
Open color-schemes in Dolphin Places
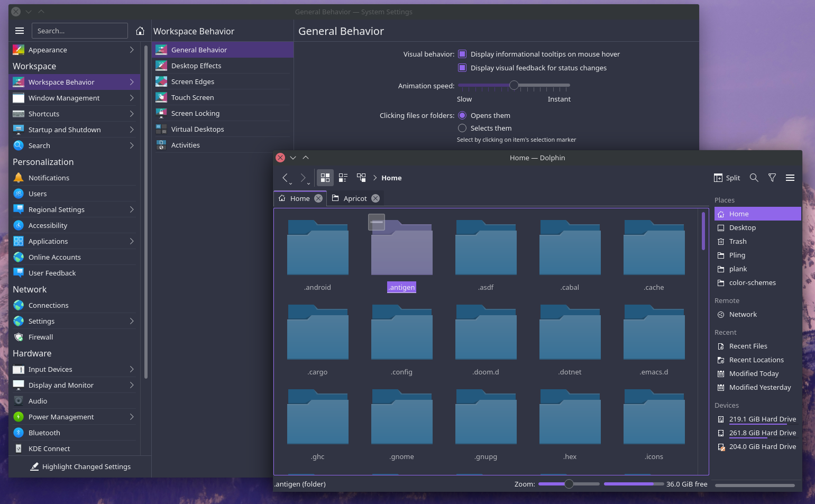tap(757, 282)
